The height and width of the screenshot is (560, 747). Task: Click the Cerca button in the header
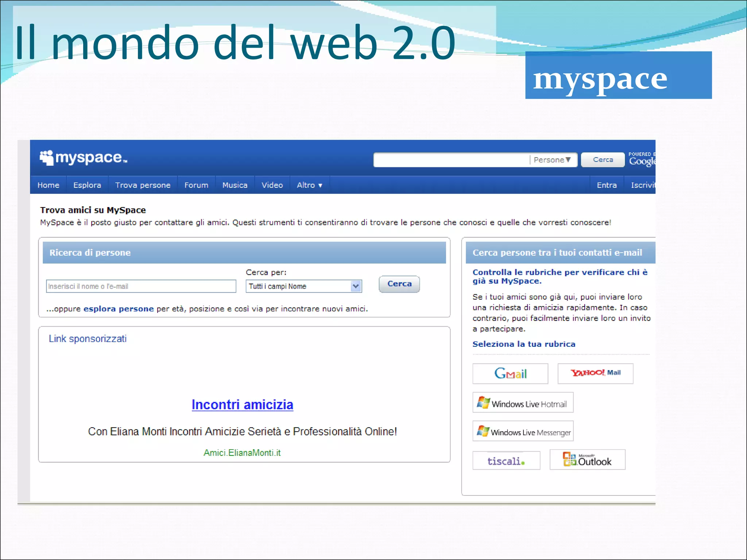click(603, 160)
